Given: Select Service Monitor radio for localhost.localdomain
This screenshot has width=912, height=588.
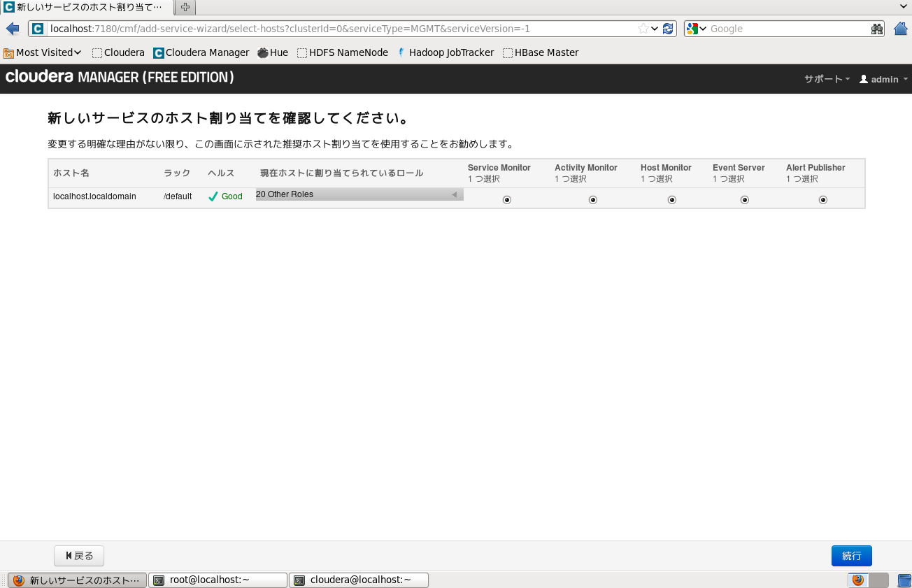Looking at the screenshot, I should [x=507, y=200].
